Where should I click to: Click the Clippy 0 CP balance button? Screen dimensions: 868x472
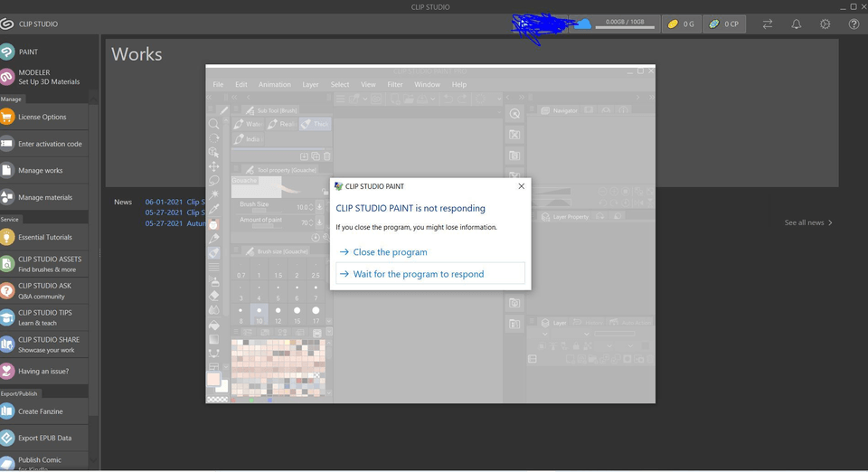coord(724,24)
